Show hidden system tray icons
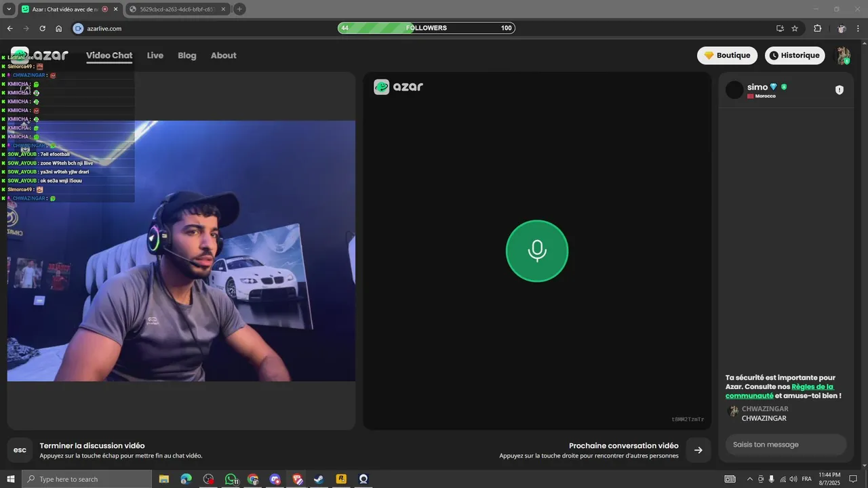Screen dimensions: 868x488 point(749,479)
